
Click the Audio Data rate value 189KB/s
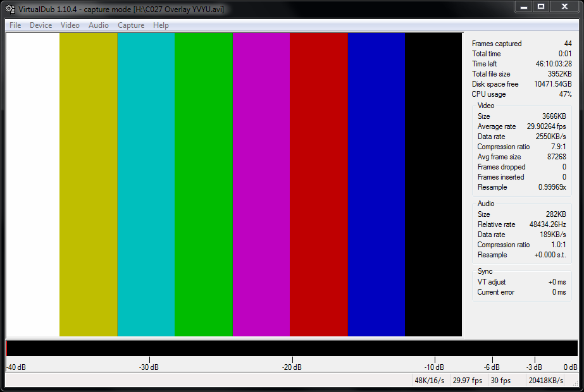[553, 235]
